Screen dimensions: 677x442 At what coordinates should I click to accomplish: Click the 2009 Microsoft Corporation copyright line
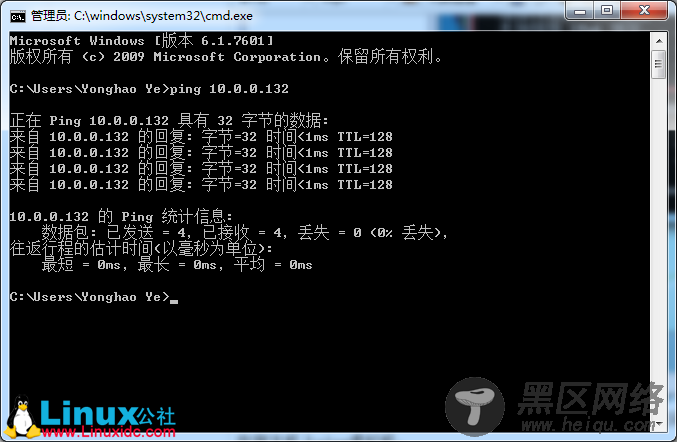point(226,57)
